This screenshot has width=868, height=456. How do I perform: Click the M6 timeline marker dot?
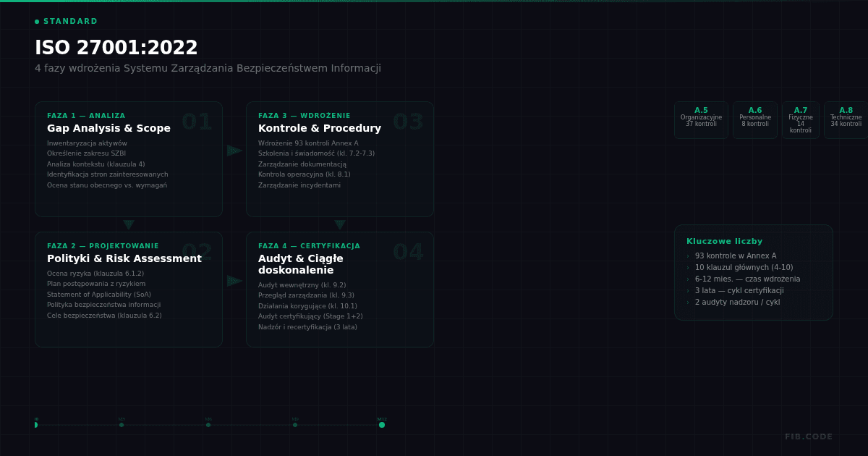(x=208, y=425)
